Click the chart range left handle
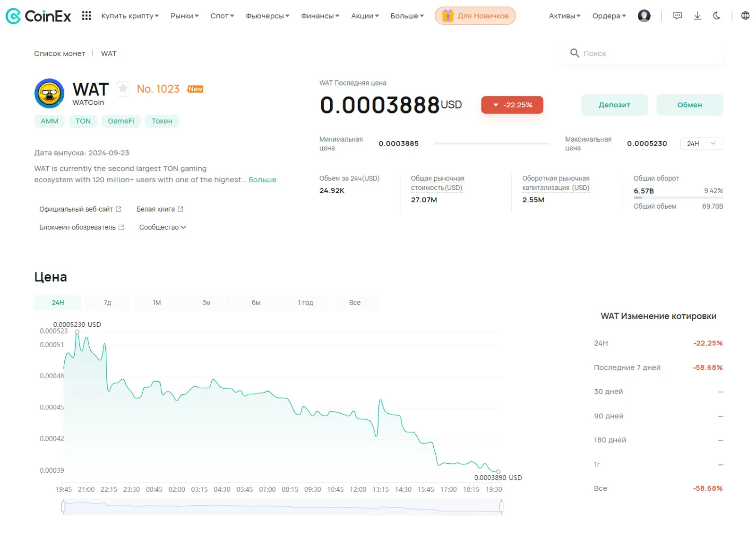756x537 pixels. pos(63,507)
